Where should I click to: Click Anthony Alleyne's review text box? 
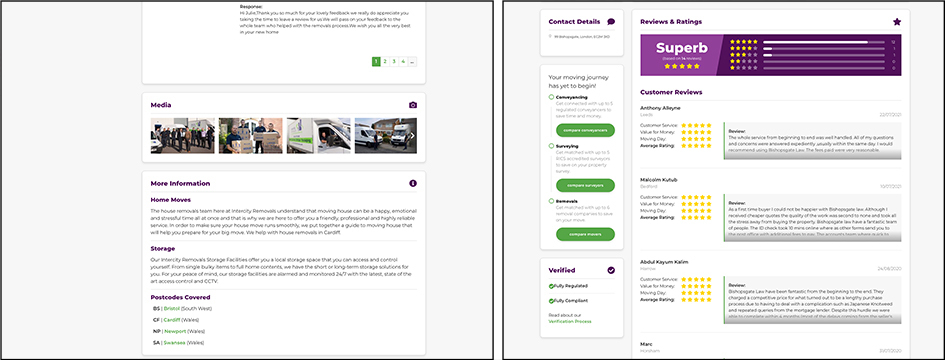coord(812,141)
